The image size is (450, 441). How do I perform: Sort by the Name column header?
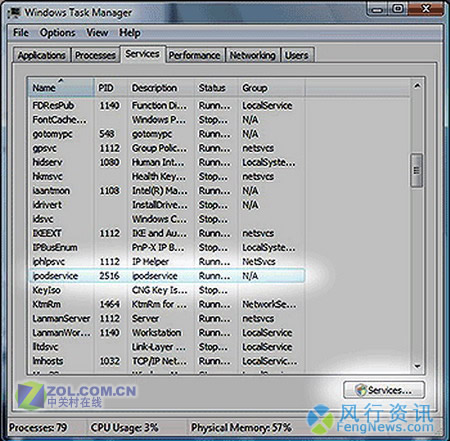point(61,88)
